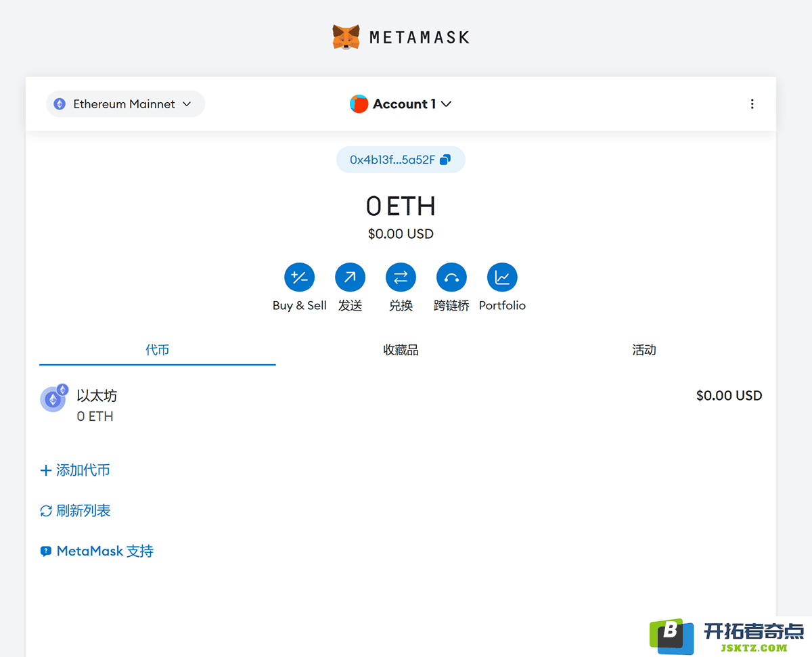Click 刷新列表 link
The width and height of the screenshot is (812, 657).
coord(75,511)
